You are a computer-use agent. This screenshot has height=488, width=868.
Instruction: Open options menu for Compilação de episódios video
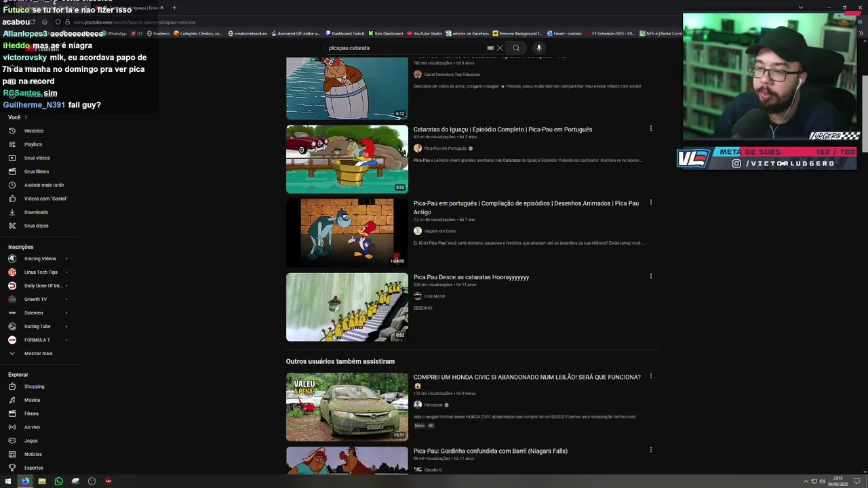[x=650, y=203]
